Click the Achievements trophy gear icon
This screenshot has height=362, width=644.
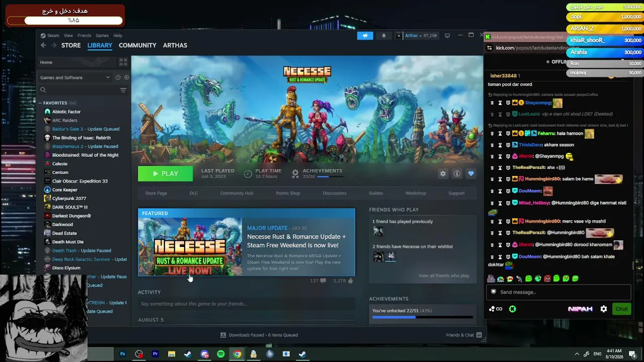[295, 173]
